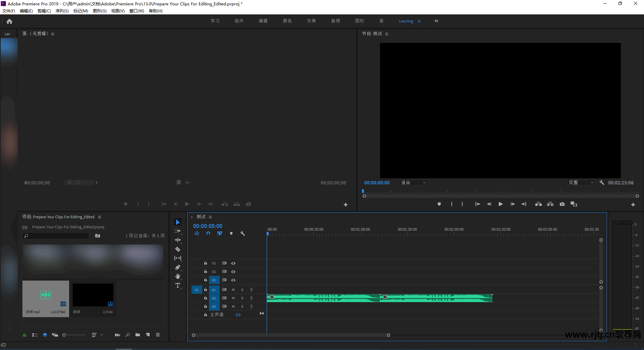Screen dimensions: 644x350
Task: Export frame with camera icon in Program monitor
Action: (562, 204)
